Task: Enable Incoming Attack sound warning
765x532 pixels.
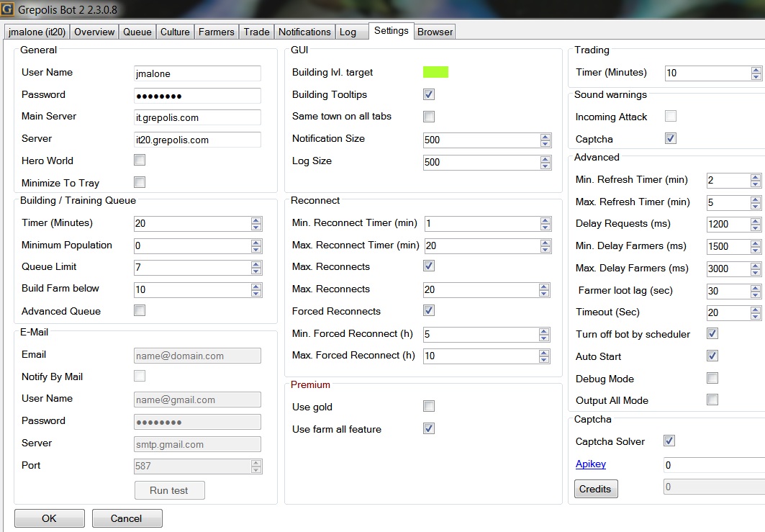Action: (x=671, y=116)
